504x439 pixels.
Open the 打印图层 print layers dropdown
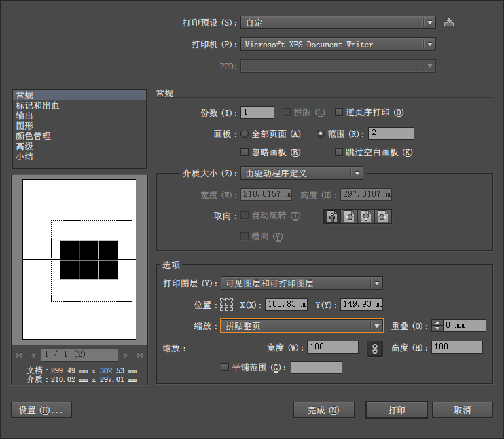[302, 284]
